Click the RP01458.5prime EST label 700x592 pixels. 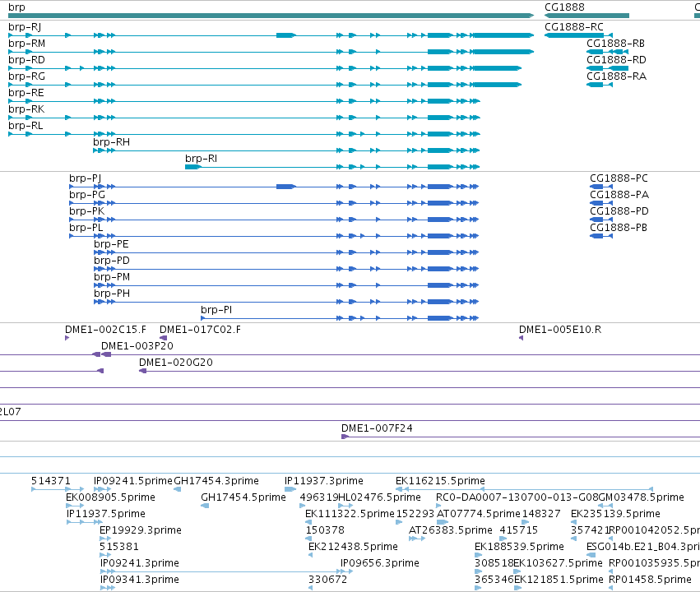click(x=650, y=580)
